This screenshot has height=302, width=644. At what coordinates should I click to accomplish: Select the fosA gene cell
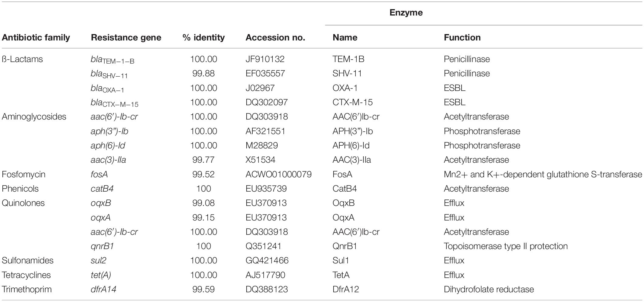[99, 174]
